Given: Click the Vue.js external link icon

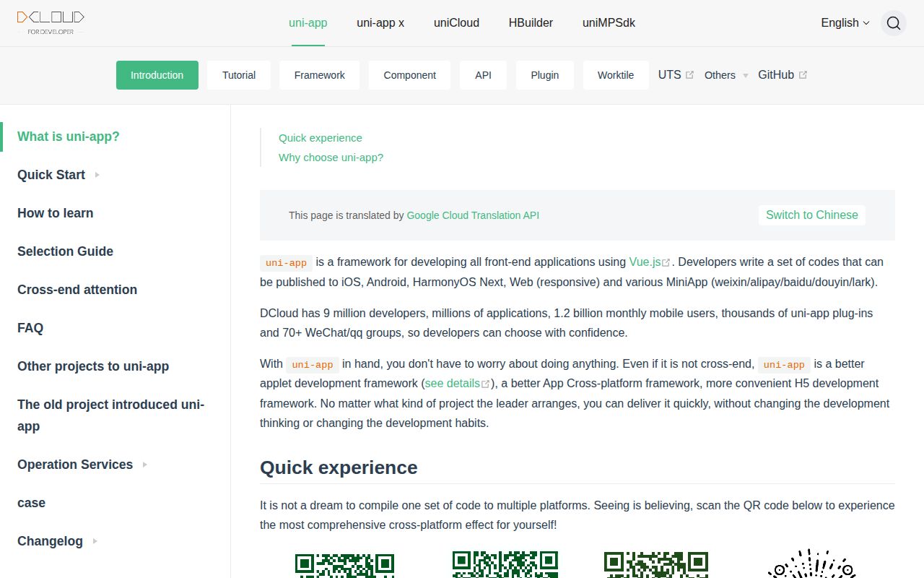Looking at the screenshot, I should click(x=666, y=263).
